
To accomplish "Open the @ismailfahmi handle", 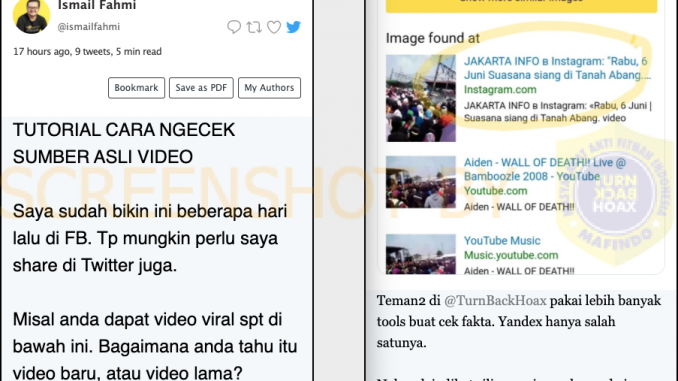I will pyautogui.click(x=89, y=27).
